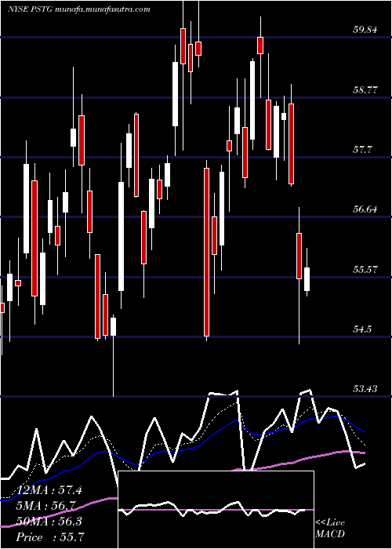The width and height of the screenshot is (392, 549).
Task: Click inside the MACD inset chart
Action: (x=216, y=510)
